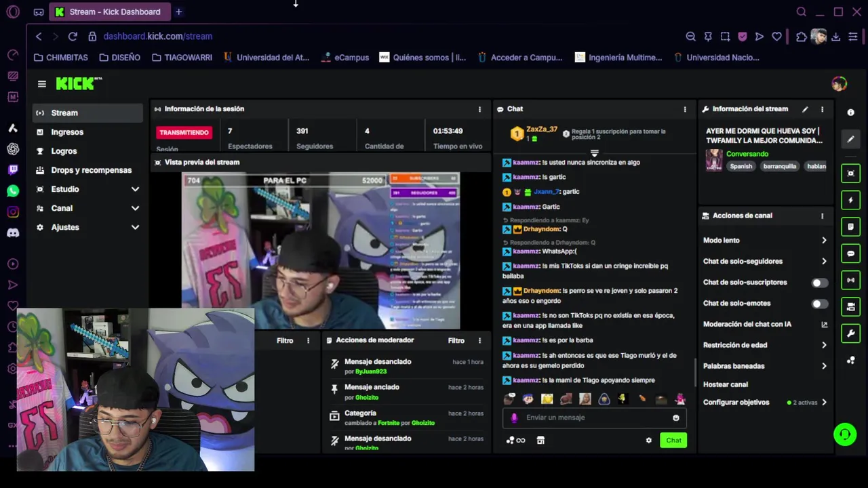
Task: Open ChatGPT in the Opera sidebar
Action: tap(13, 149)
